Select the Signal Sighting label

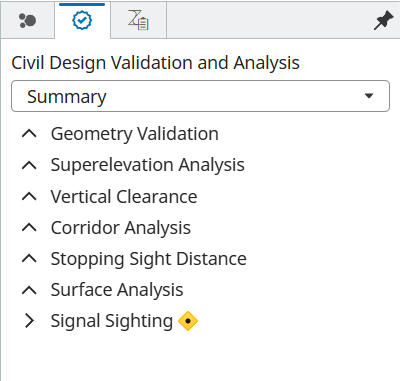112,321
